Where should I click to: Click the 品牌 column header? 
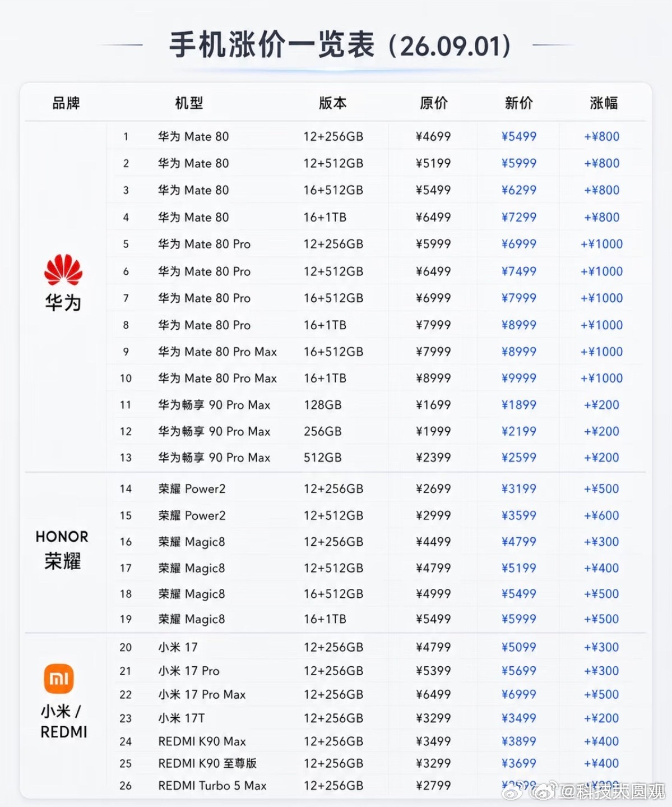tap(66, 103)
